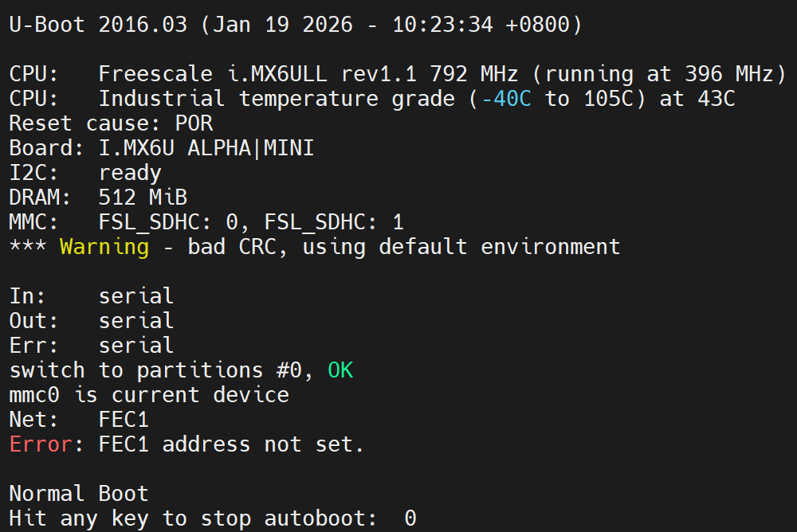Click 'serial' on the In: line
Viewport: 797px width, 532px height.
pos(136,296)
